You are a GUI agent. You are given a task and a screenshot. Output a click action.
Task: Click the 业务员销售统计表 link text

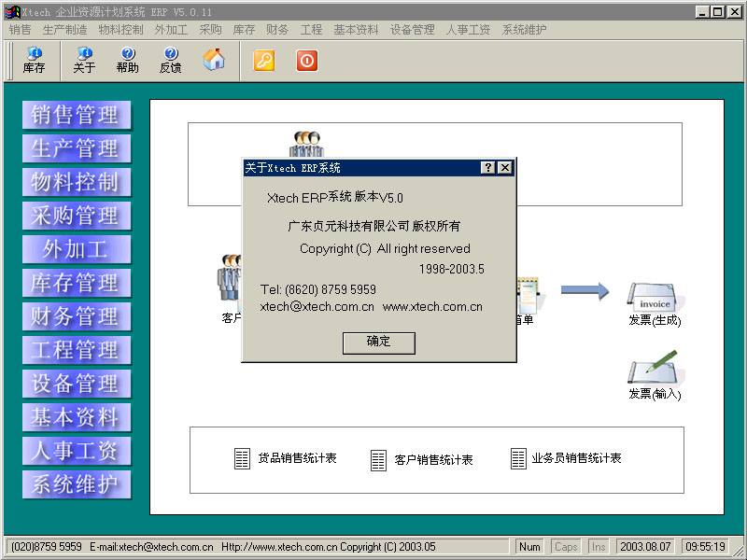(x=576, y=458)
